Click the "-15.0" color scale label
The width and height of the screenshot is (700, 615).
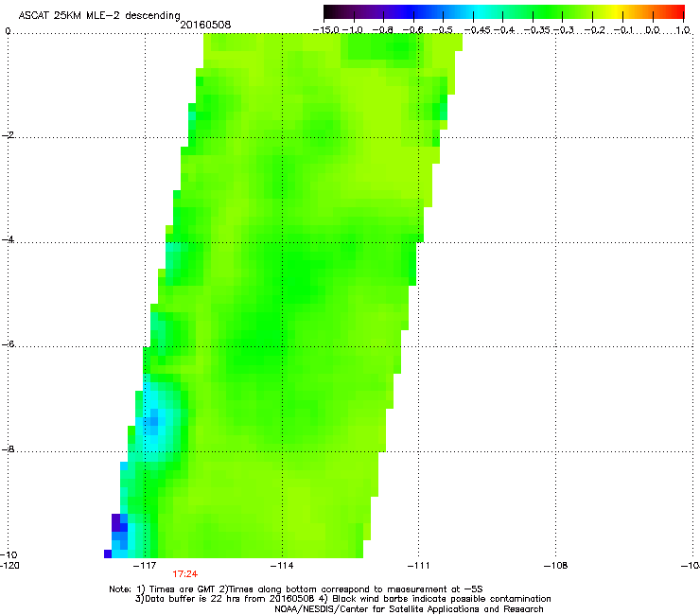[326, 30]
